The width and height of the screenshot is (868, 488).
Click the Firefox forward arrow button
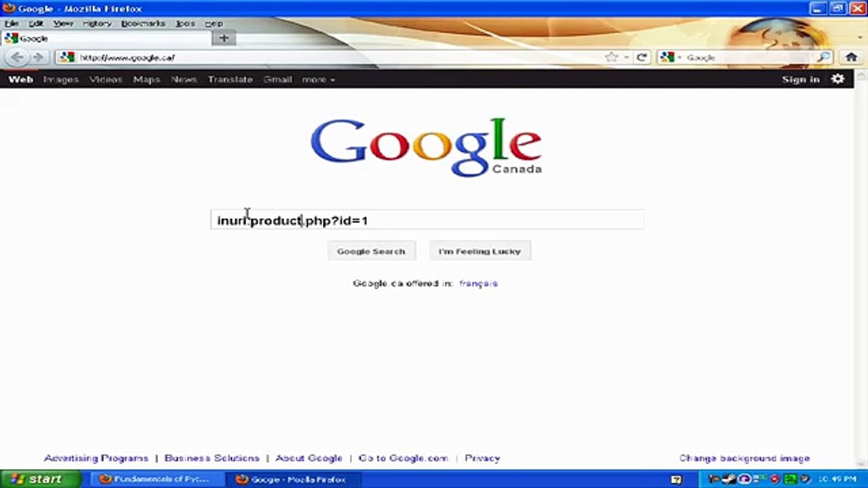(38, 58)
